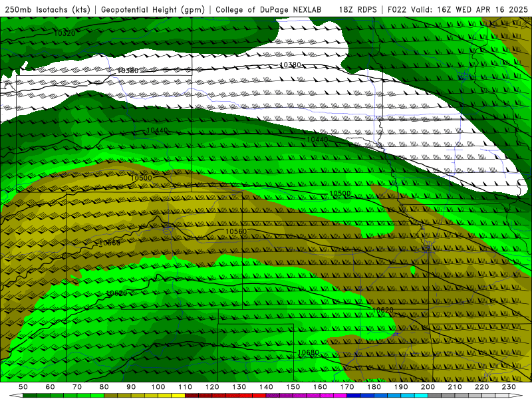Click the 140 kt color bar label
Viewport: 532px width, 399px height.
tap(266, 387)
